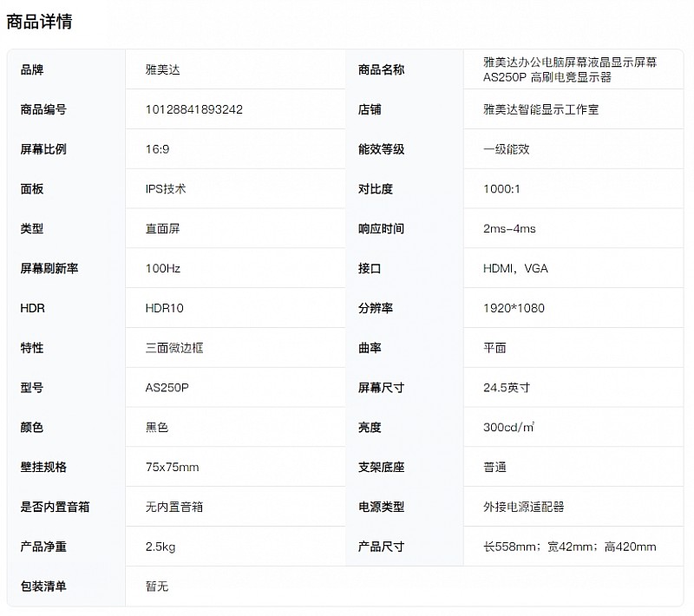Click the '支架底座' label
The height and width of the screenshot is (616, 694).
click(x=381, y=467)
